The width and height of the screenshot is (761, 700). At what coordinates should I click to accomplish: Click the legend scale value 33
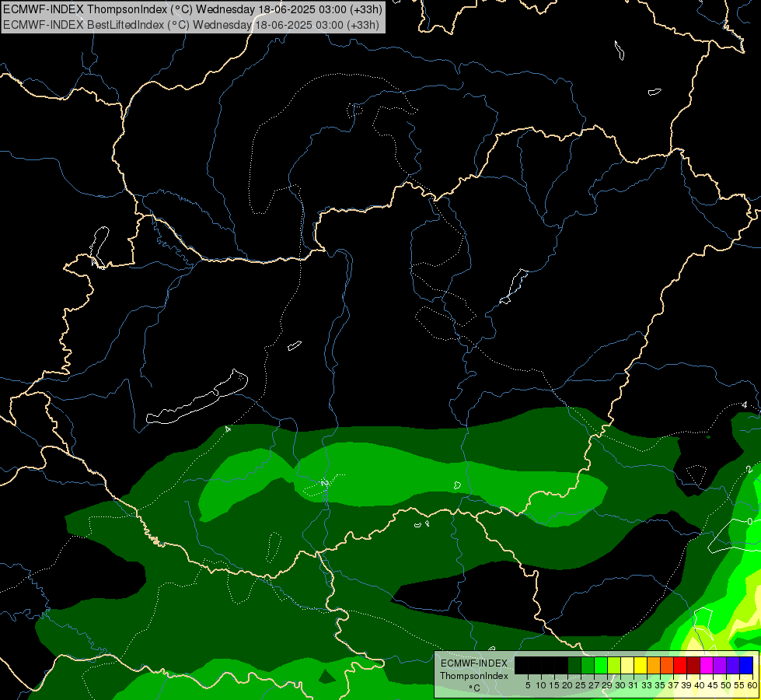[x=647, y=685]
